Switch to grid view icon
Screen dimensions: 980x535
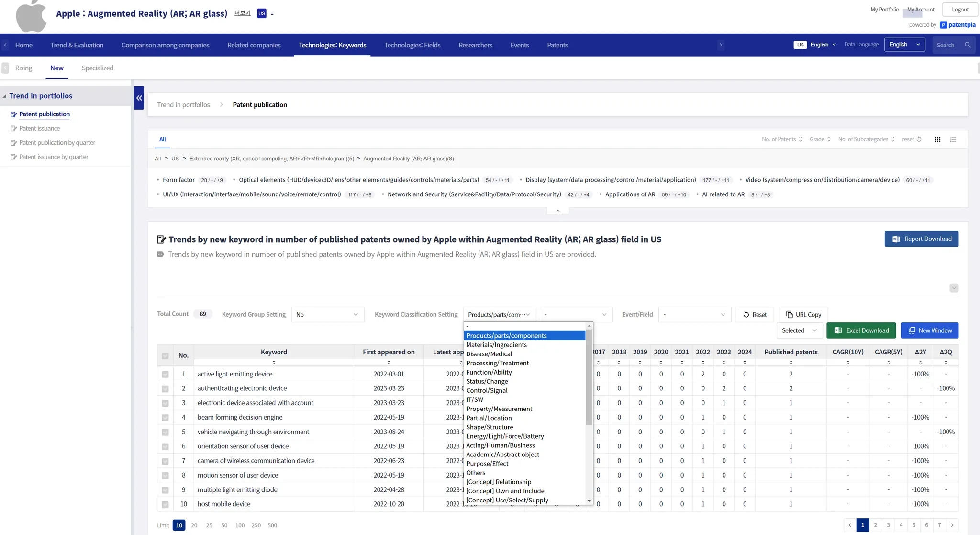(937, 139)
